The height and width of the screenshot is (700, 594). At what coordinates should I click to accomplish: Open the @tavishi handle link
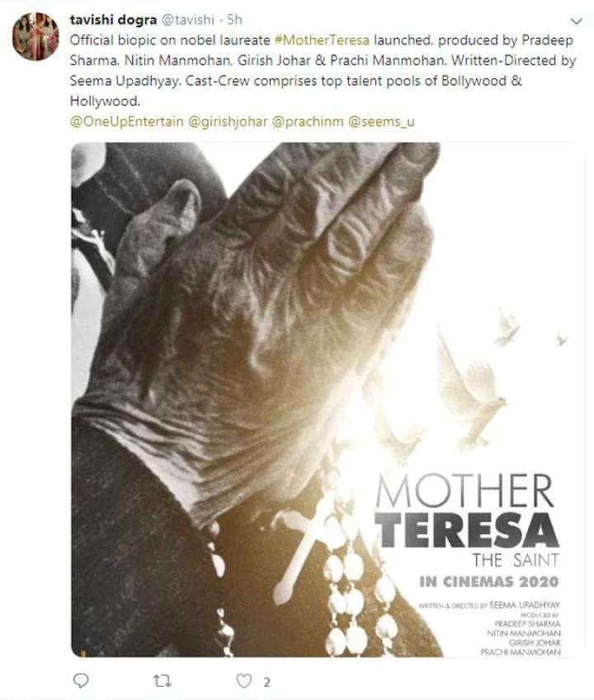click(x=188, y=20)
